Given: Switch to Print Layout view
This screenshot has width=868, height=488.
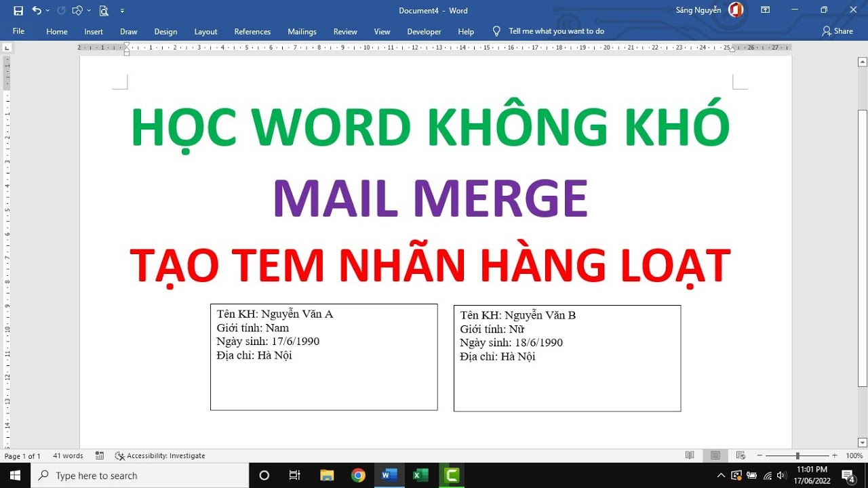Looking at the screenshot, I should coord(715,455).
